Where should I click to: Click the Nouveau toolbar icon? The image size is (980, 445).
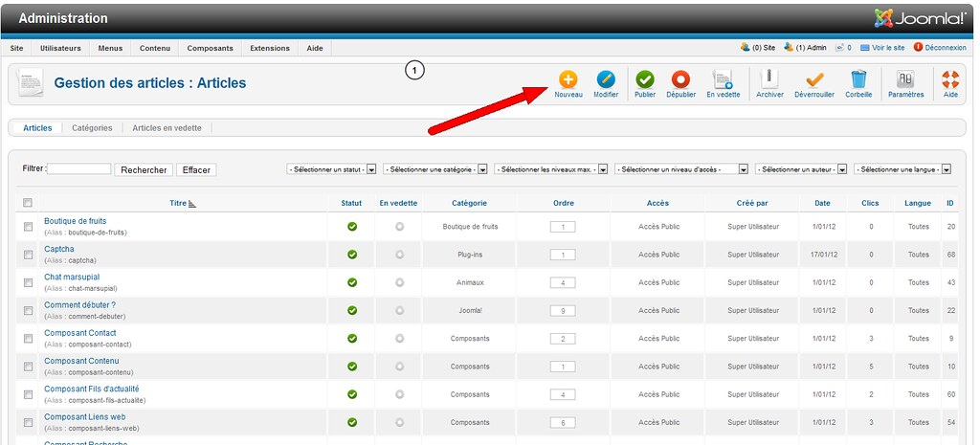click(568, 79)
